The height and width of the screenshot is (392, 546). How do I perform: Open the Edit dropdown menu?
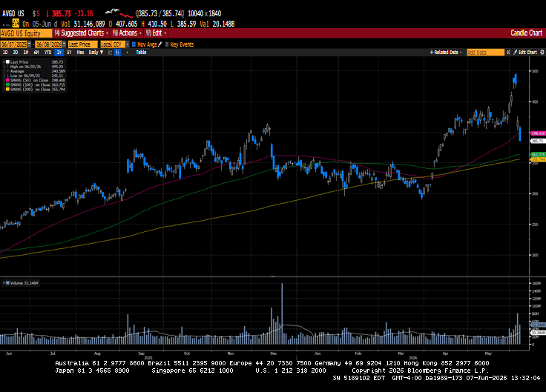(156, 33)
